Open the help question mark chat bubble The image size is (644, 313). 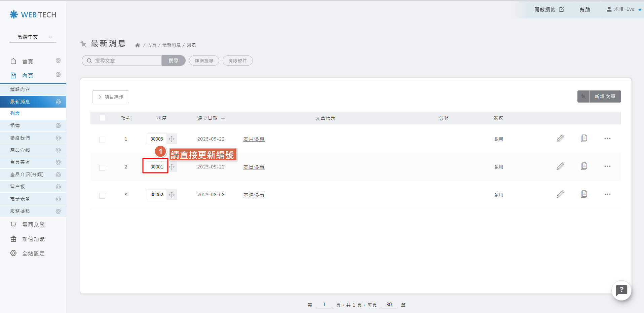click(621, 290)
